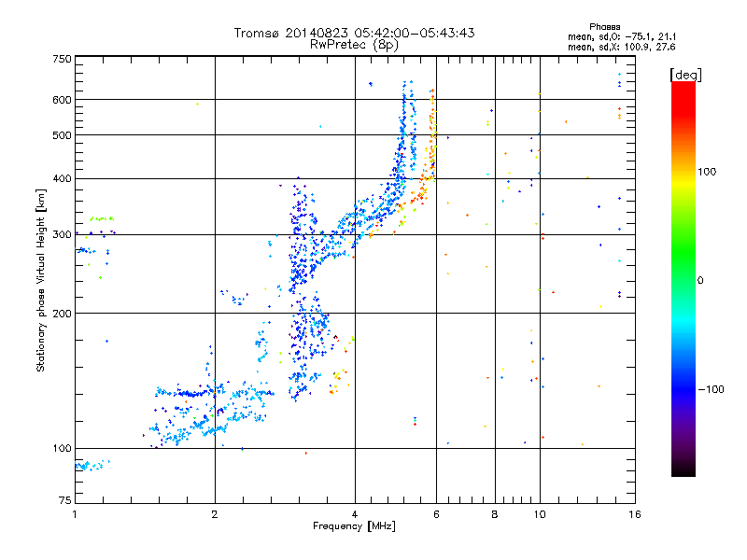Click the frequency axis label "10"
Screen dimensions: 747x560
tap(540, 514)
